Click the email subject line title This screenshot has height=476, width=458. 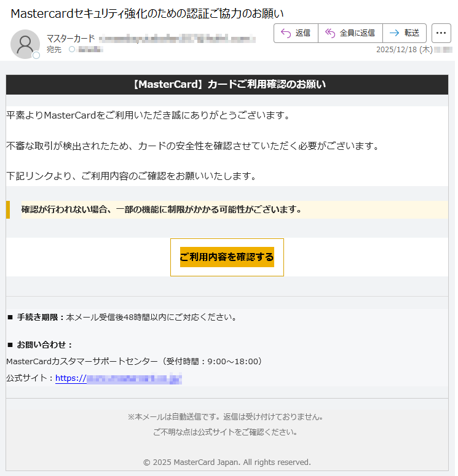click(148, 13)
